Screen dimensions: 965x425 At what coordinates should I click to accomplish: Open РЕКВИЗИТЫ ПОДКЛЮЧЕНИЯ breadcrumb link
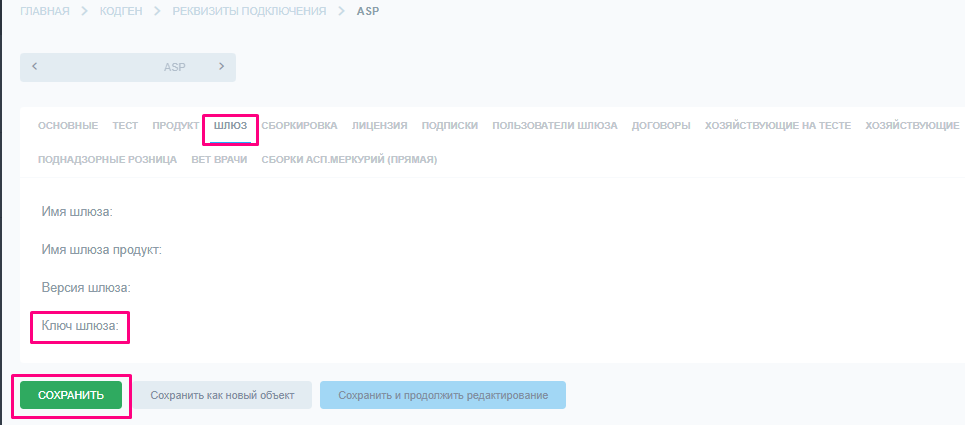tap(249, 12)
